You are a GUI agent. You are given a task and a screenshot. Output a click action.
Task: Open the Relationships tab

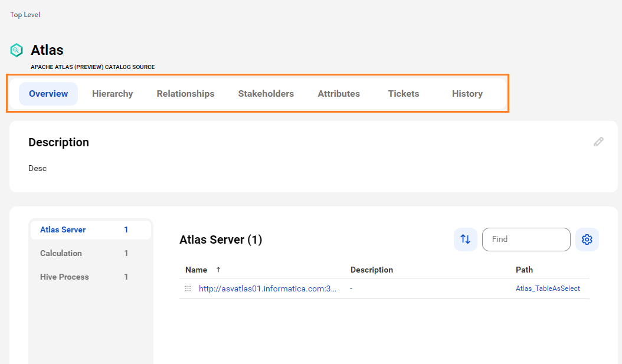point(185,94)
